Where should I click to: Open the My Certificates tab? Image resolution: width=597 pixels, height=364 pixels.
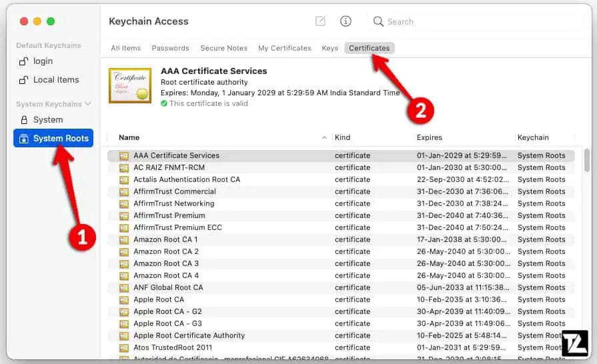[x=284, y=48]
